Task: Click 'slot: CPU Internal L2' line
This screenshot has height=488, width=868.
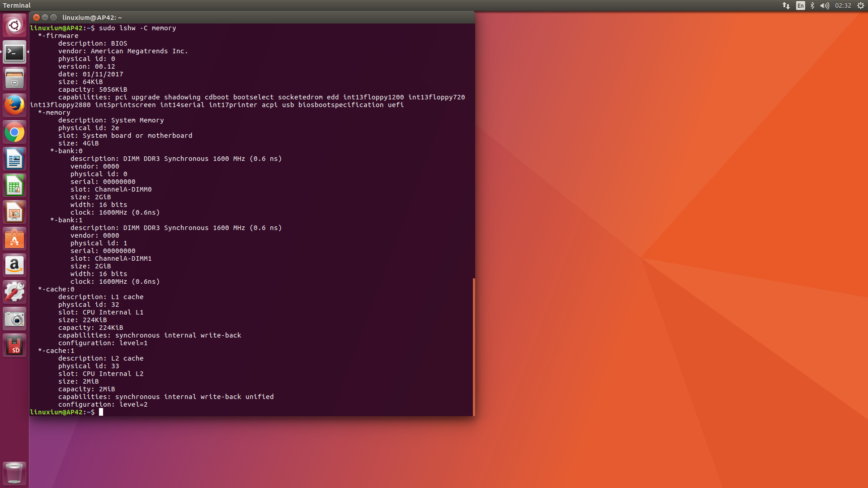Action: pyautogui.click(x=101, y=374)
